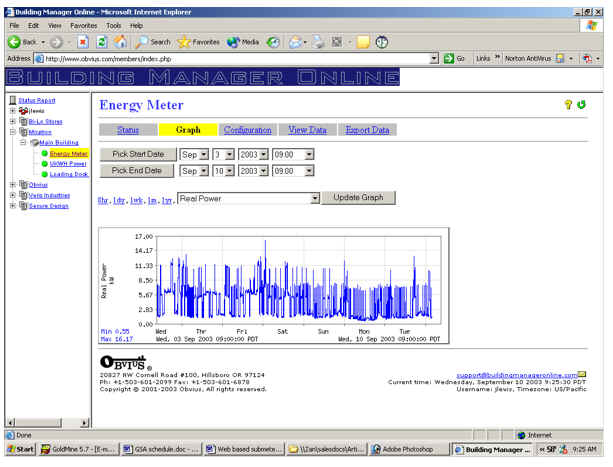Switch to Adobe Photoshop taskbar window
The height and width of the screenshot is (467, 613).
(x=408, y=449)
